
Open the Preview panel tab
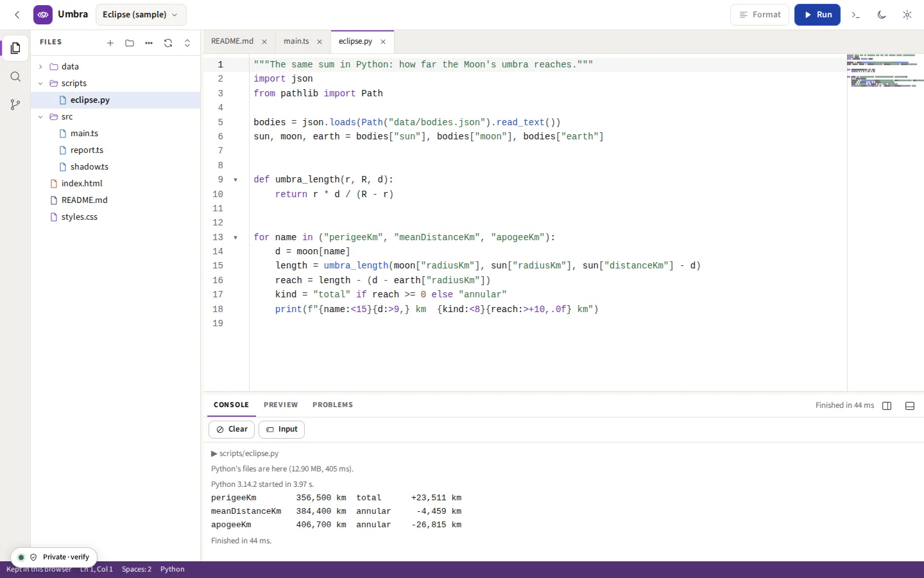tap(281, 405)
